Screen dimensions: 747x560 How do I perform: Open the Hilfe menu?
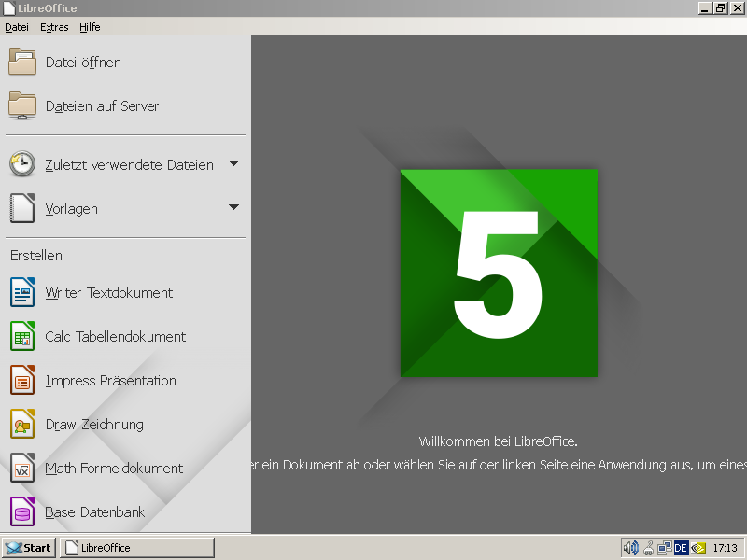point(90,27)
